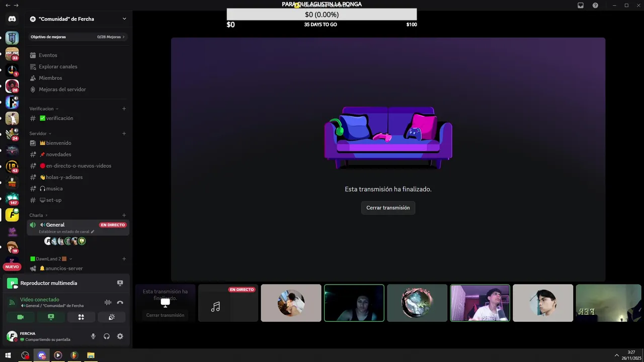
Task: Open the help question mark icon
Action: tap(595, 5)
